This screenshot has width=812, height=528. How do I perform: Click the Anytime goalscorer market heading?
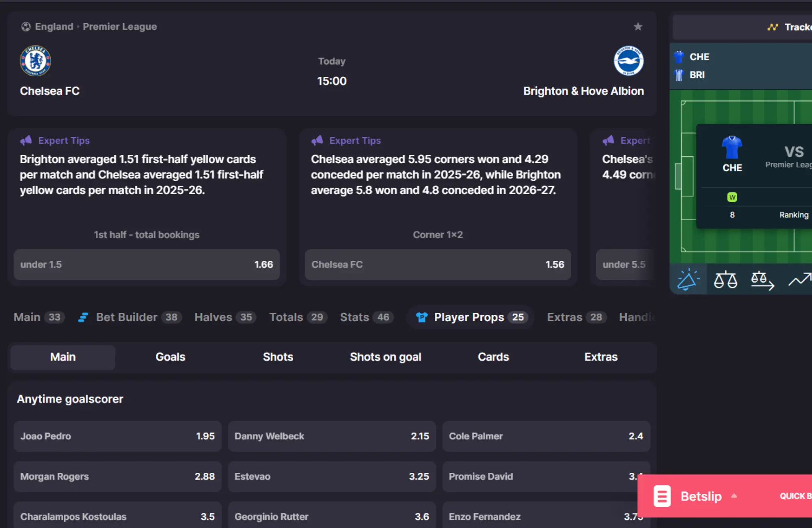tap(70, 399)
